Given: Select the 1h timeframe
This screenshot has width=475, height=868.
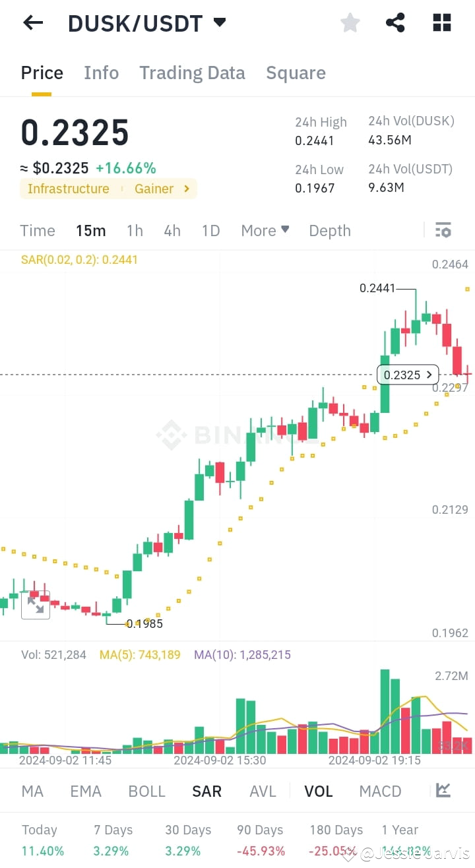Looking at the screenshot, I should coord(135,230).
